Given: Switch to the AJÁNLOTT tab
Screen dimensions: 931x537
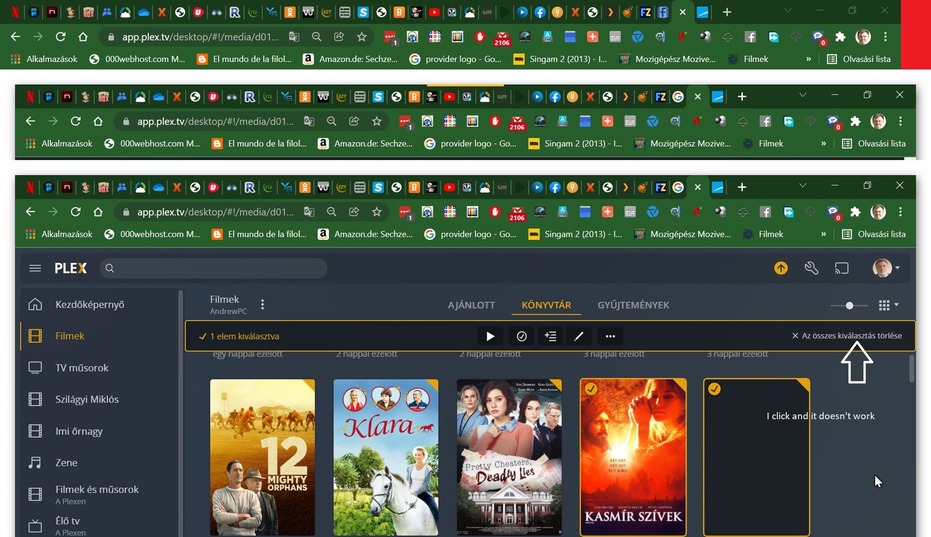Looking at the screenshot, I should 471,305.
